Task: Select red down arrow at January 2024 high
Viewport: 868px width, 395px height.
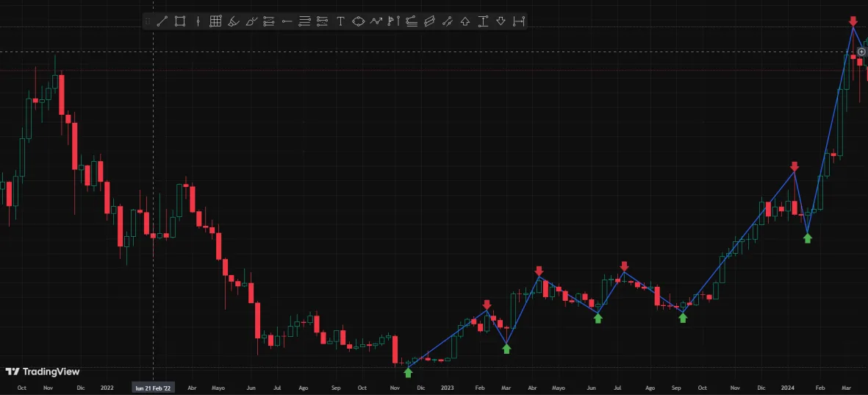Action: point(795,166)
